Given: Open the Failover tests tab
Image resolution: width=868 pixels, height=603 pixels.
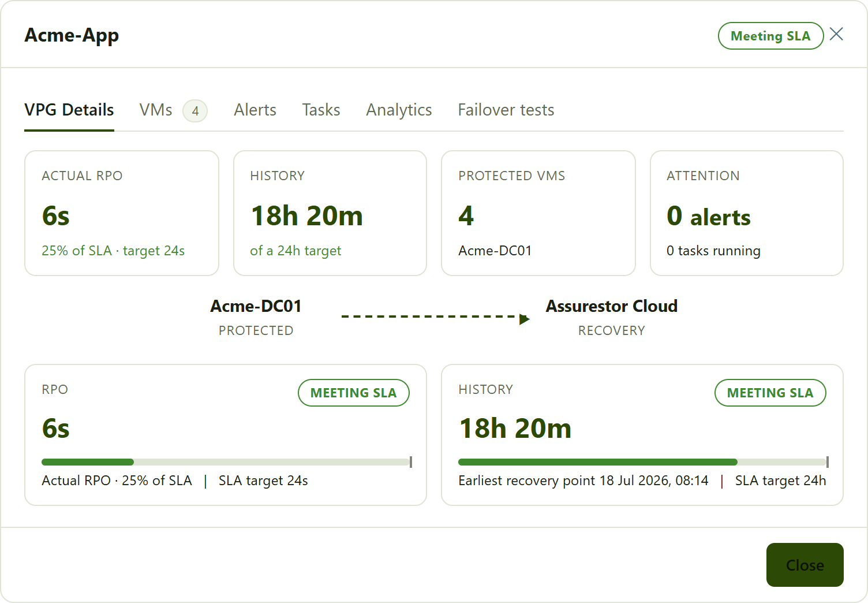Looking at the screenshot, I should [x=506, y=110].
